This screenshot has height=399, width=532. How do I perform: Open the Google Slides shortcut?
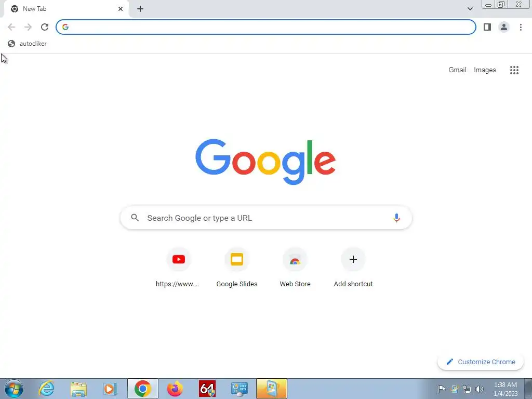[x=237, y=268]
